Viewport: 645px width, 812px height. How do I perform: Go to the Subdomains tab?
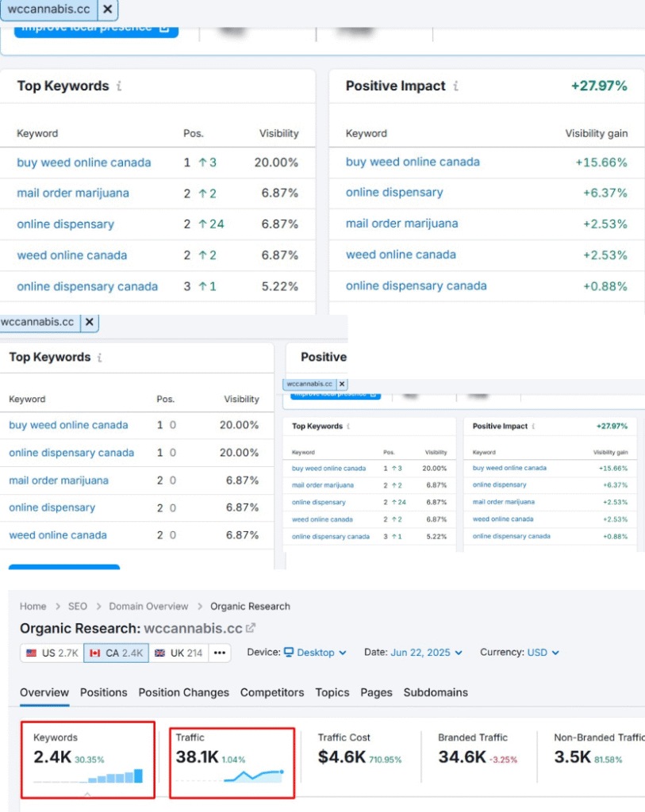click(436, 692)
